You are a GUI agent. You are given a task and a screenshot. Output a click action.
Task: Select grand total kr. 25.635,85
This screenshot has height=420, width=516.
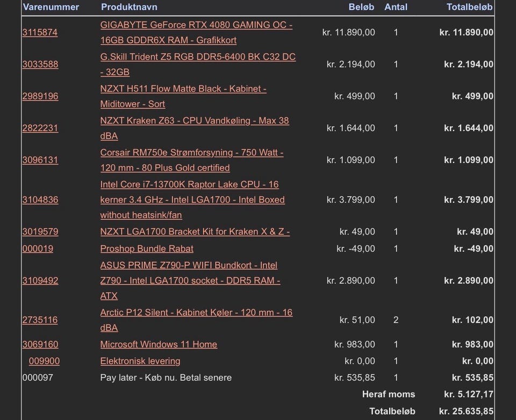(467, 411)
